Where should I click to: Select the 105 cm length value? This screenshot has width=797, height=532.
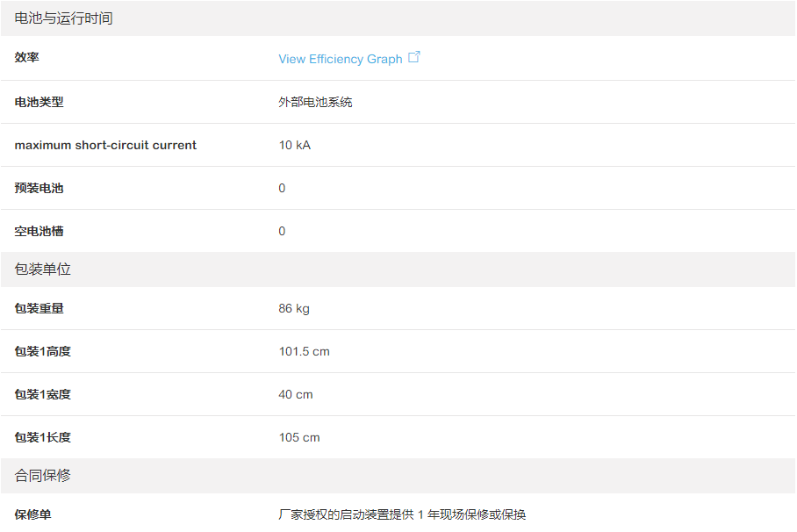pyautogui.click(x=299, y=437)
